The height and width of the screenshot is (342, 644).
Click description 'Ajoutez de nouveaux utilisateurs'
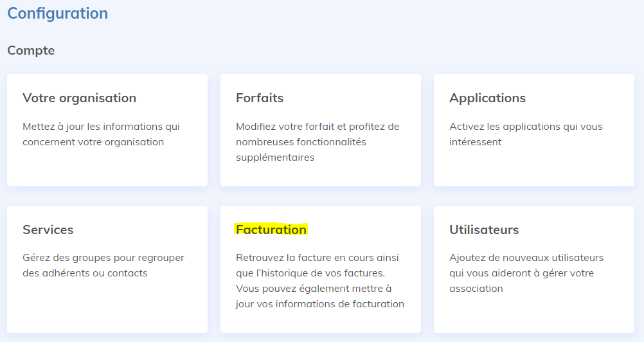pos(526,273)
